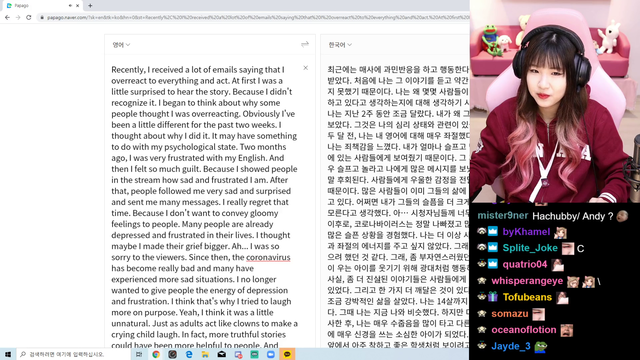Screen dimensions: 640x360
Task: Click the gift badge next to Tofubeans
Action: point(493,297)
